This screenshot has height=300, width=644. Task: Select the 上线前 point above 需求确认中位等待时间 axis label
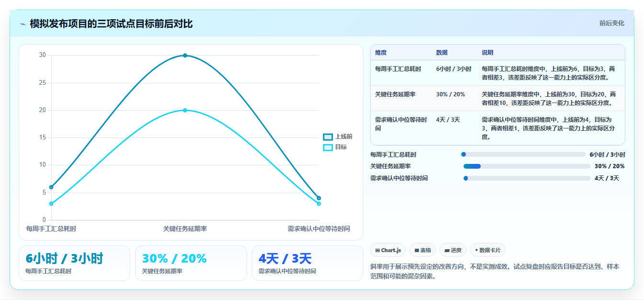[319, 198]
